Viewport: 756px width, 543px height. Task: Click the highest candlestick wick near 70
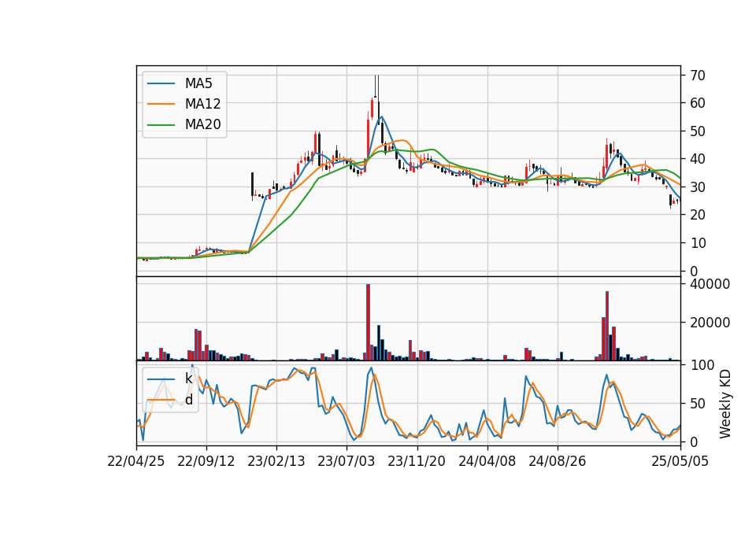(x=376, y=86)
